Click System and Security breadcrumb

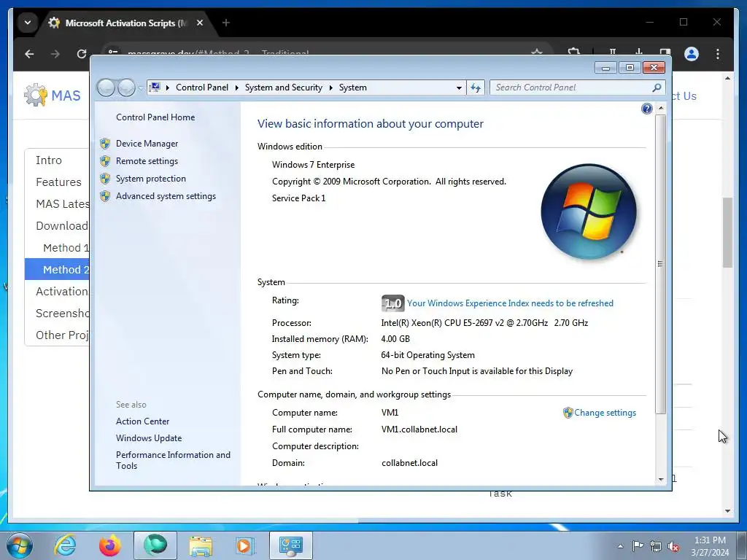(284, 87)
